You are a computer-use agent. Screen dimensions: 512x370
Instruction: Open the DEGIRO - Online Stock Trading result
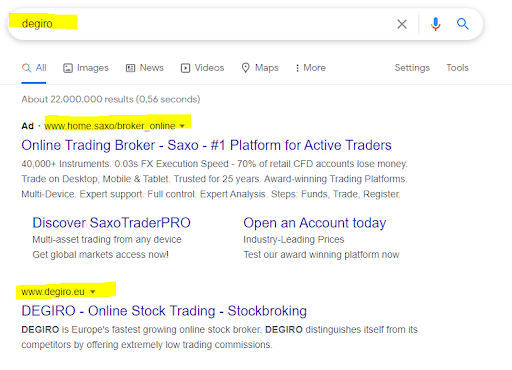click(x=164, y=311)
